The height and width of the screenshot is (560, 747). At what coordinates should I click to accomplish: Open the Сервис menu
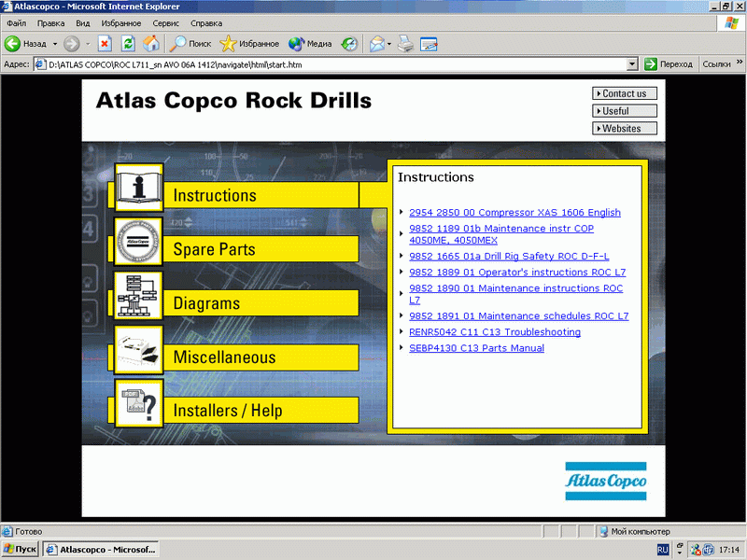tap(166, 22)
